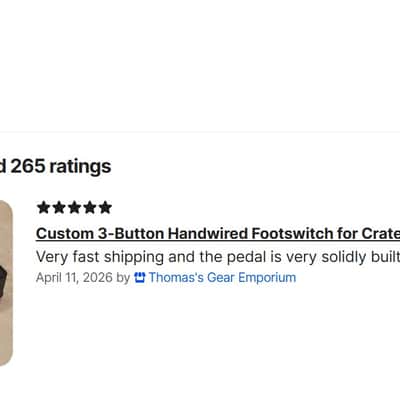Open Thomas's Gear Emporium seller link

pos(222,278)
